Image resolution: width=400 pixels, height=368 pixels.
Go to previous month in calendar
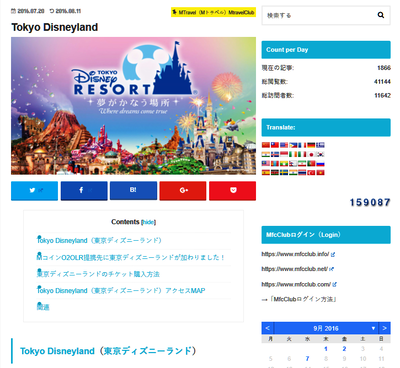click(268, 328)
